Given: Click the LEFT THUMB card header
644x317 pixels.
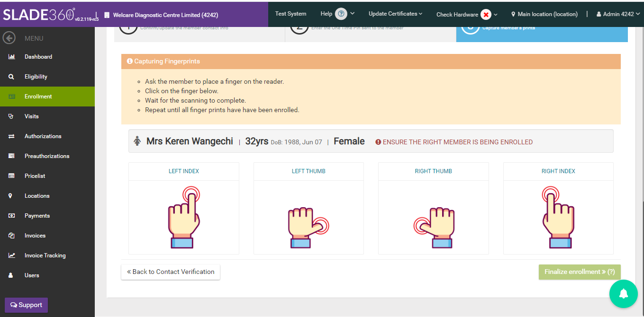Looking at the screenshot, I should tap(308, 171).
